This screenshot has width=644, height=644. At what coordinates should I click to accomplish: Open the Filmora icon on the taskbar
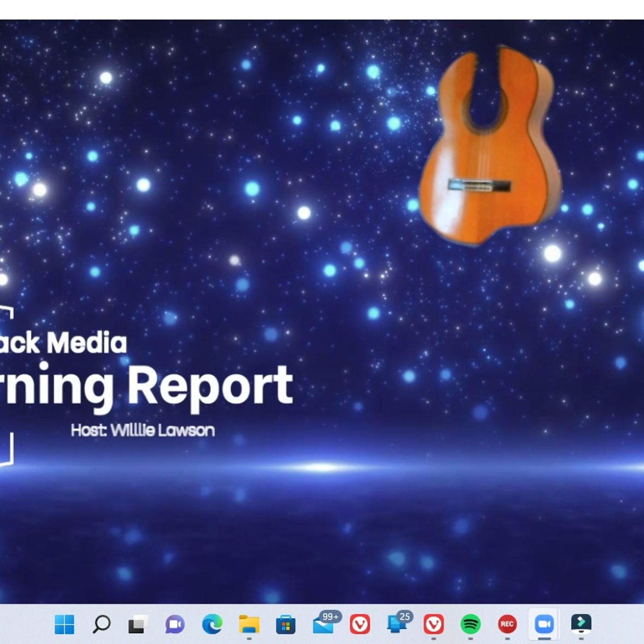coord(581,624)
